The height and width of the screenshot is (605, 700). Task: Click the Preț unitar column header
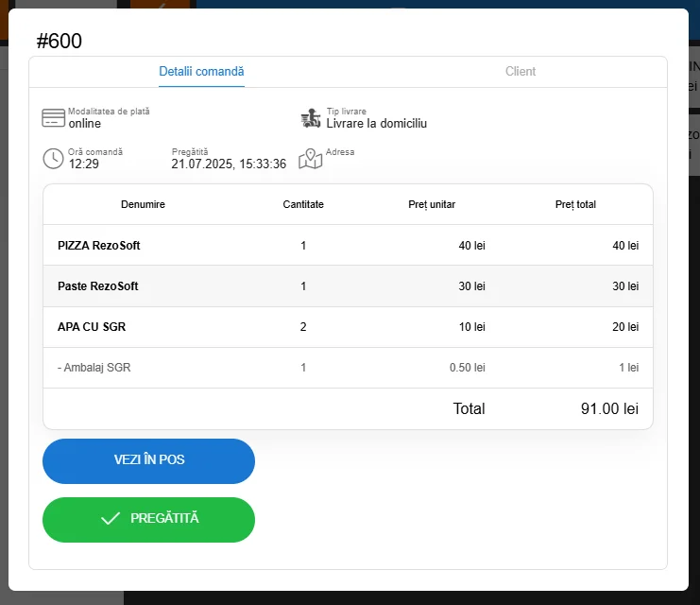coord(432,204)
